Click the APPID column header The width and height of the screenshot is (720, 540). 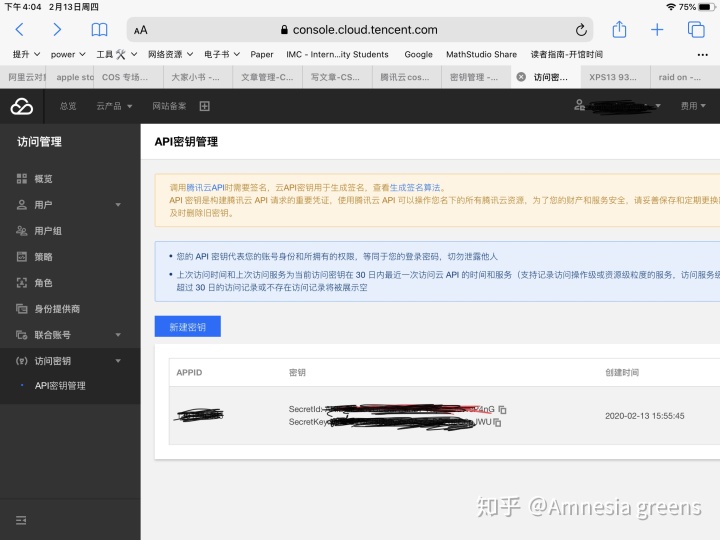coord(189,372)
